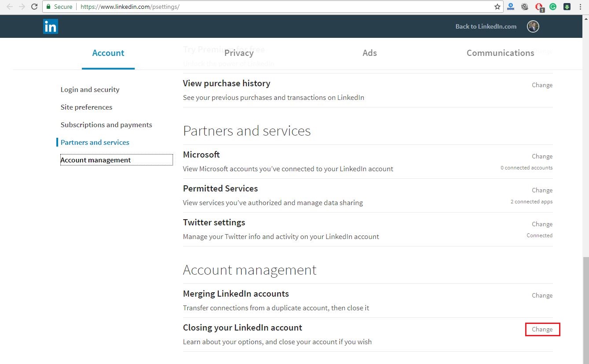Select Site preferences in the sidebar

point(87,107)
